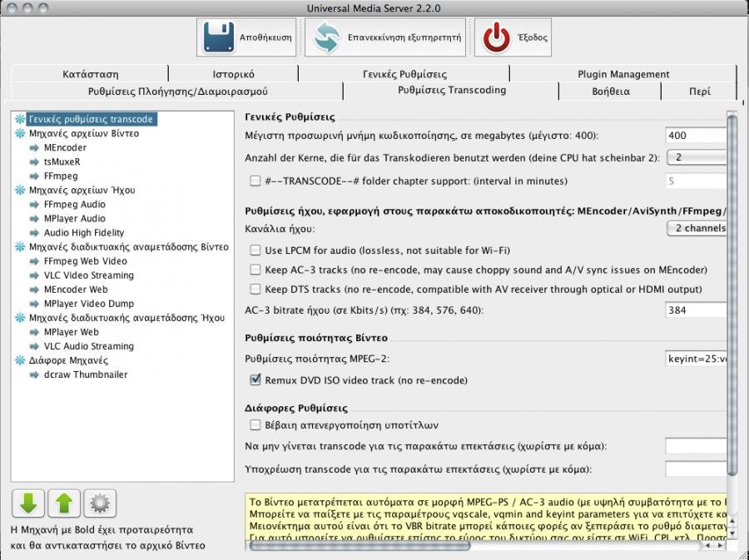
Task: Click the arrow icon beside VLC Audio Streaming
Action: 34,347
